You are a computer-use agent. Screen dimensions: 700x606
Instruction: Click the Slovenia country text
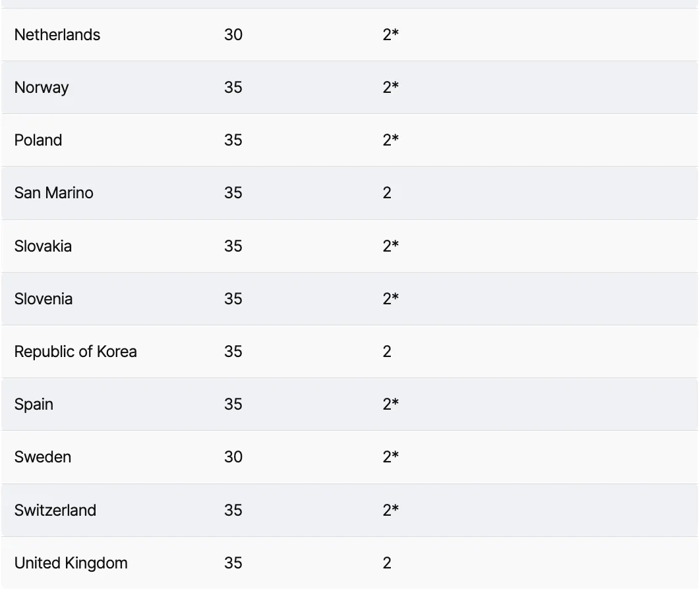44,298
